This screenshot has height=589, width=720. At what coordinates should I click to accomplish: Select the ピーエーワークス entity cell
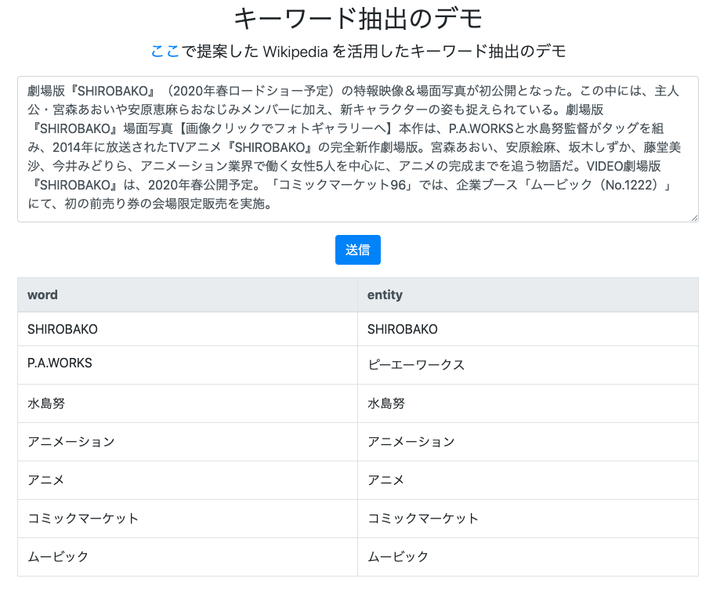point(528,365)
